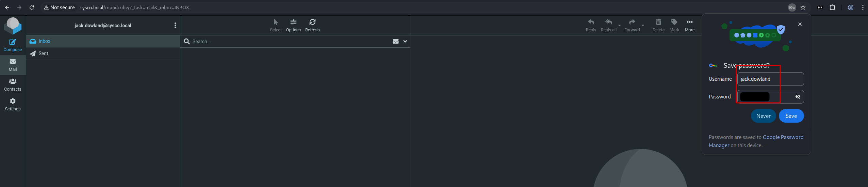This screenshot has height=187, width=868.
Task: Click the MH extension icon
Action: [x=820, y=7]
